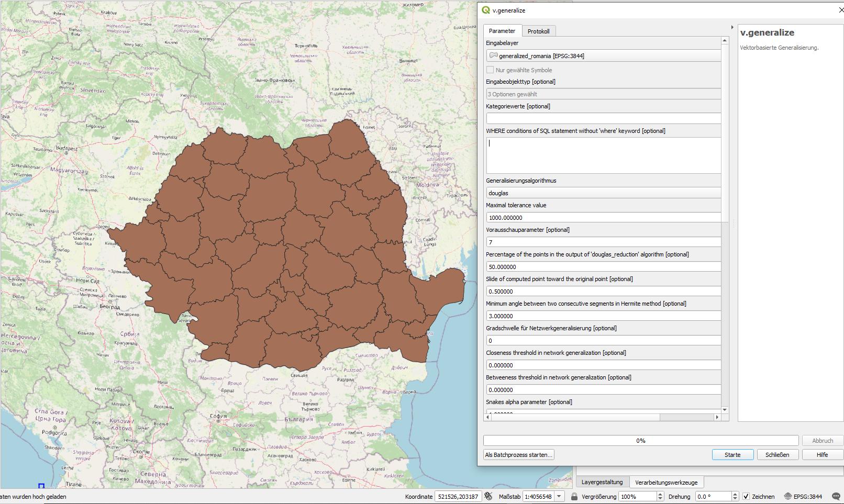Focus the Vorausschauparameter field with 7
The width and height of the screenshot is (844, 504).
tap(603, 242)
